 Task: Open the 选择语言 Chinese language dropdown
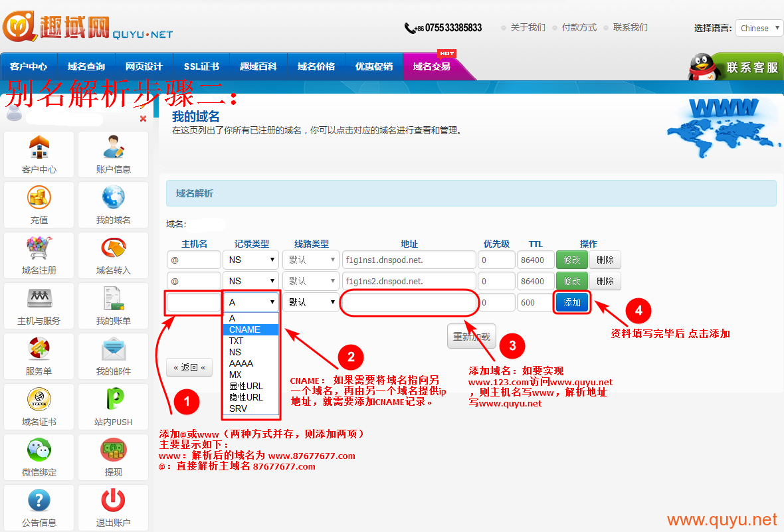(x=759, y=28)
